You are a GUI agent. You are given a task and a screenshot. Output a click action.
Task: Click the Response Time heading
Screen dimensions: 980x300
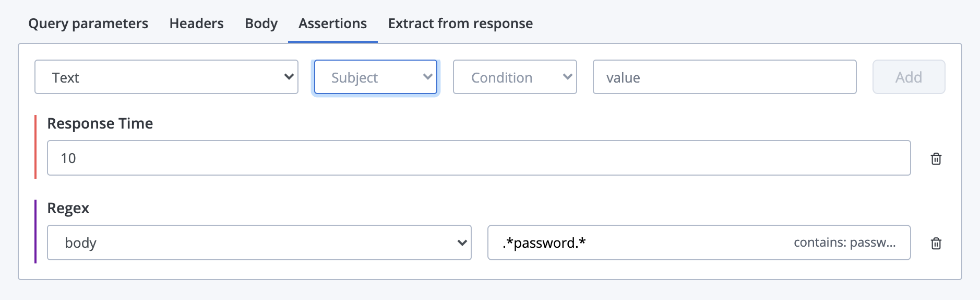click(x=100, y=123)
